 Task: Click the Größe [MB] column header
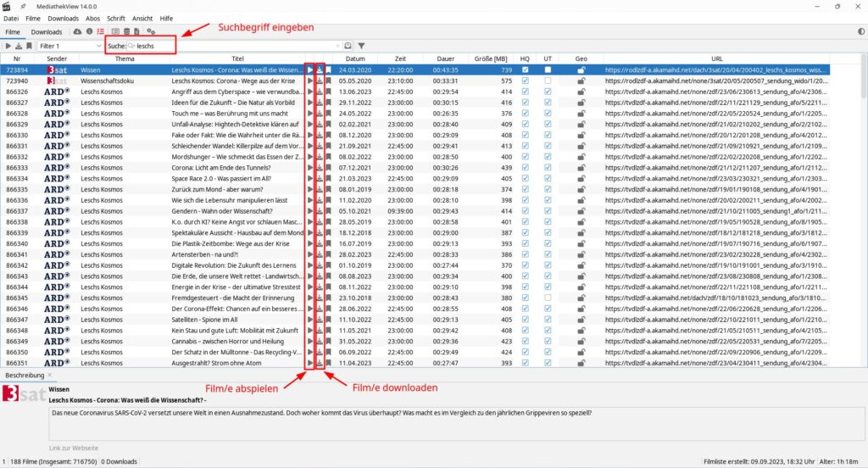492,58
